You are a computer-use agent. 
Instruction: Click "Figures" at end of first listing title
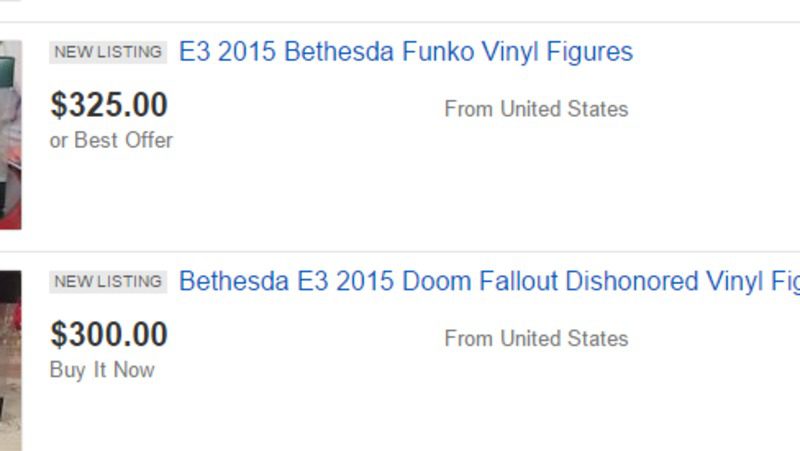[588, 52]
